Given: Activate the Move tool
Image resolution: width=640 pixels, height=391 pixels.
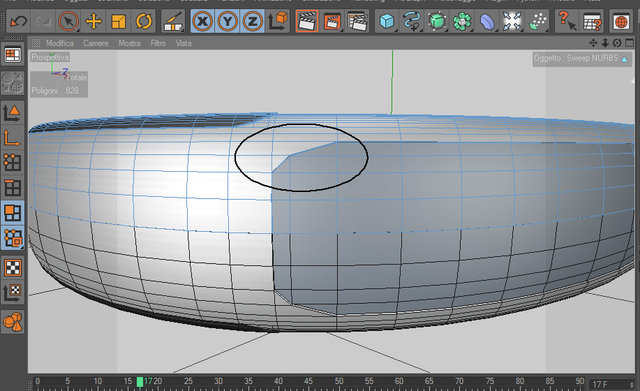Looking at the screenshot, I should tap(93, 20).
